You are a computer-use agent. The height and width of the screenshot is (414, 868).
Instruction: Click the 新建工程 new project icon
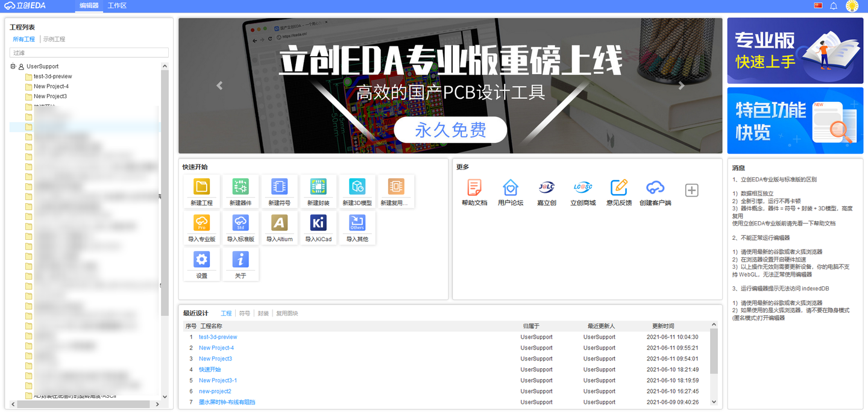(x=201, y=186)
